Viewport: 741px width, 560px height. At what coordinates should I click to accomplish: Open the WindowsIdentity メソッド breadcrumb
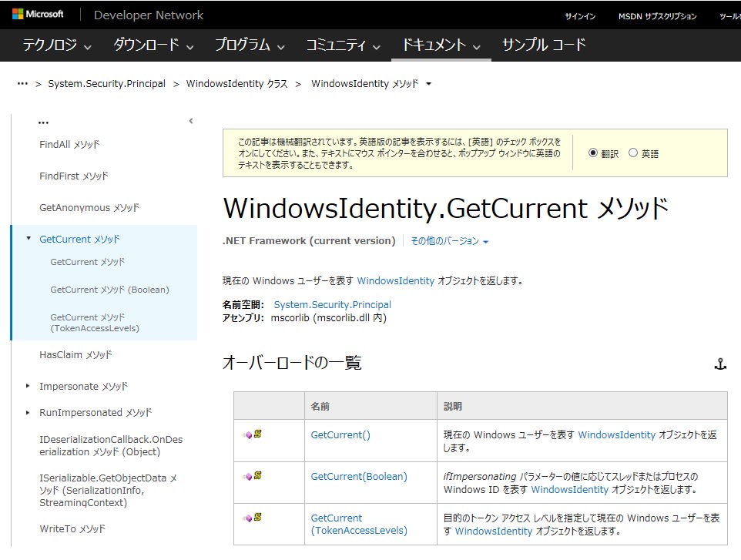click(365, 84)
